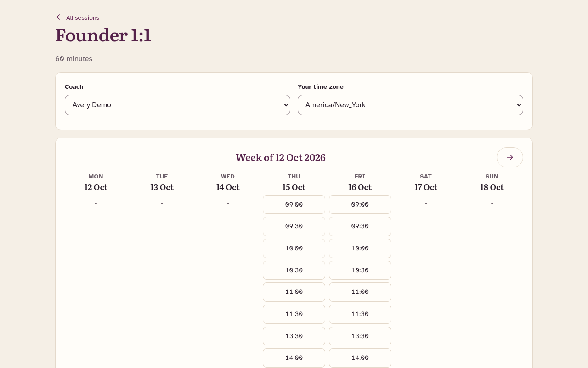Click the '60 minutes' duration text

click(x=74, y=59)
